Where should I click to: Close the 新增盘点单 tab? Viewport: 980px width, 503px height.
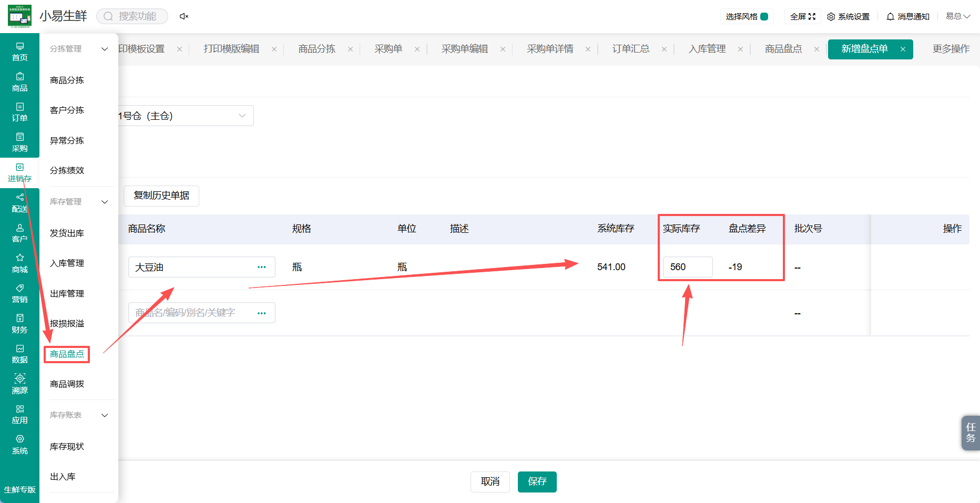[903, 49]
